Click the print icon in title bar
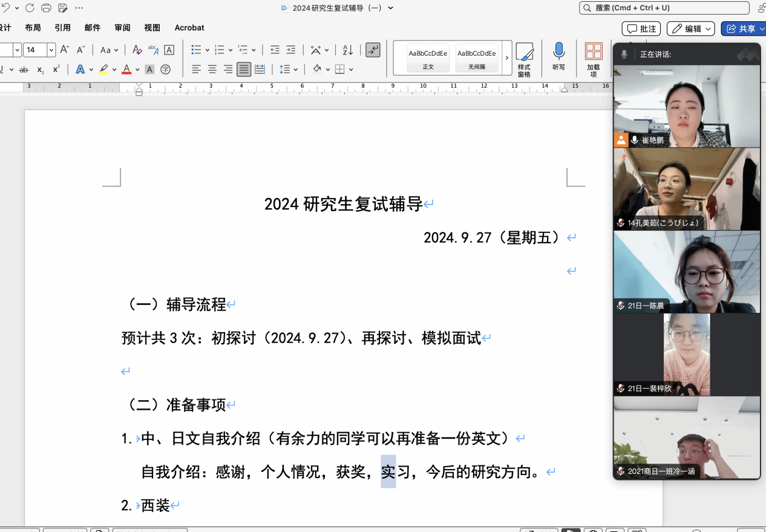Image resolution: width=766 pixels, height=532 pixels. 47,8
